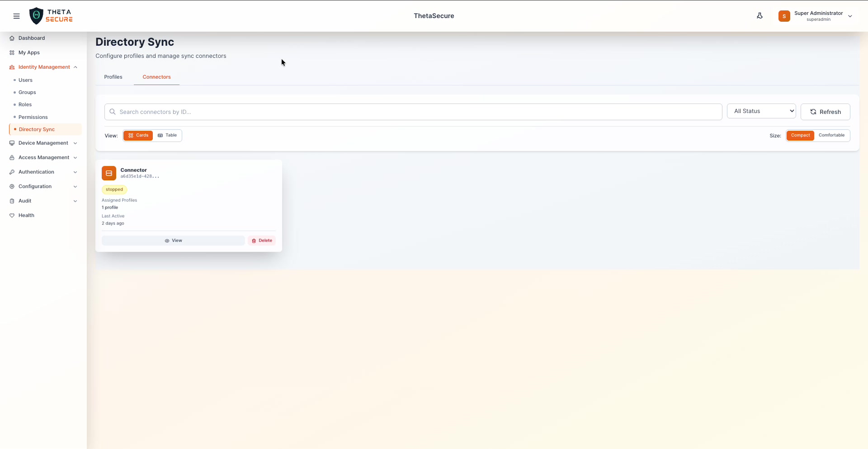Click the hamburger menu icon
The width and height of the screenshot is (868, 449).
coord(17,16)
